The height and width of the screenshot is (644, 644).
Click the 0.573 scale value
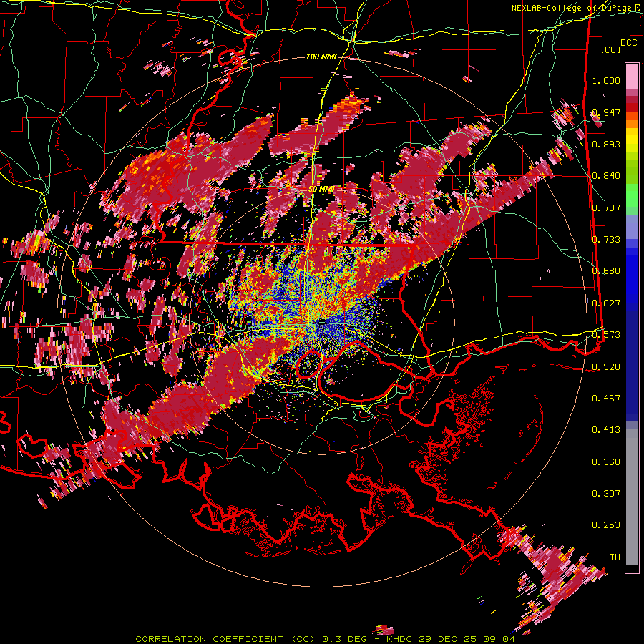point(606,335)
